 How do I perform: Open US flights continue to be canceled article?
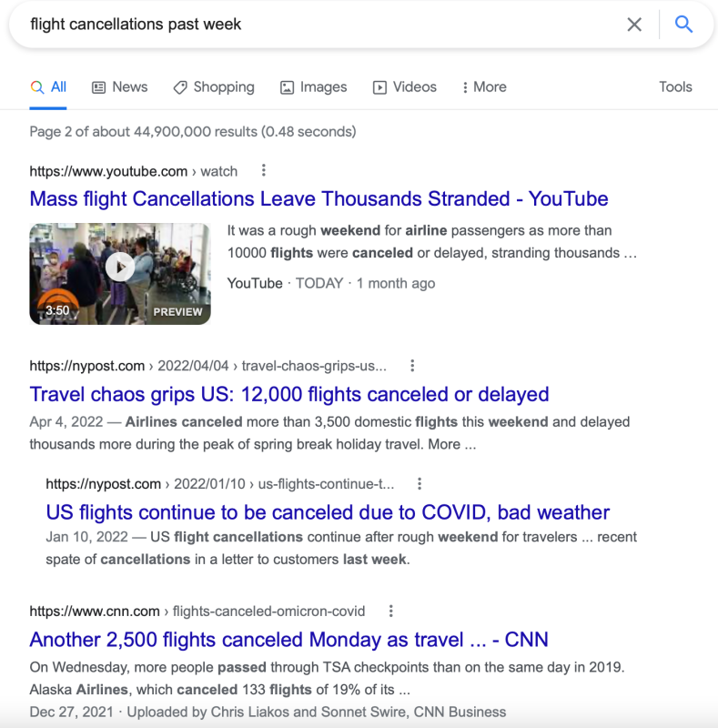pos(328,512)
